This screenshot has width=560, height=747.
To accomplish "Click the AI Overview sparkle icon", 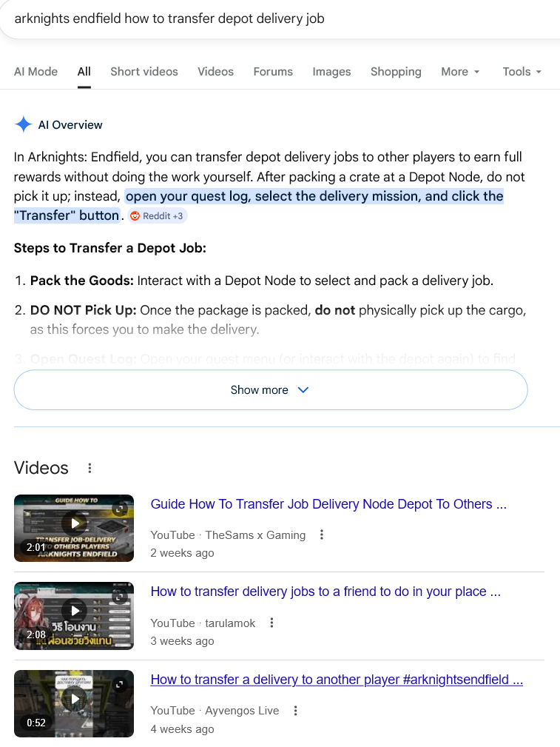I will pos(24,124).
